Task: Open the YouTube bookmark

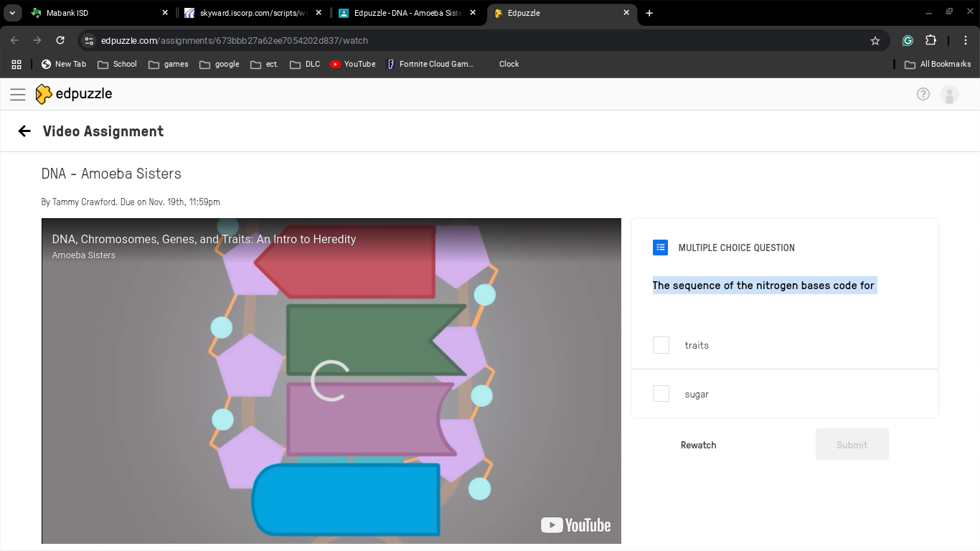Action: tap(353, 64)
